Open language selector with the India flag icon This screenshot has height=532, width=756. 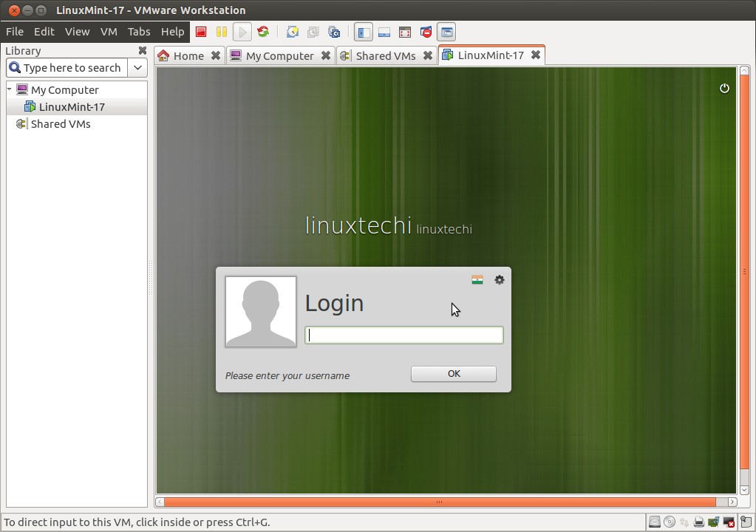click(477, 280)
